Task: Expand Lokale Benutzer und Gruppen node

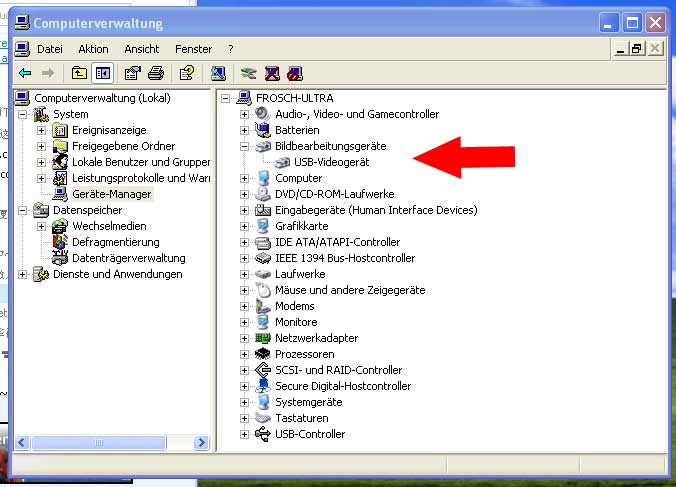Action: click(x=41, y=162)
